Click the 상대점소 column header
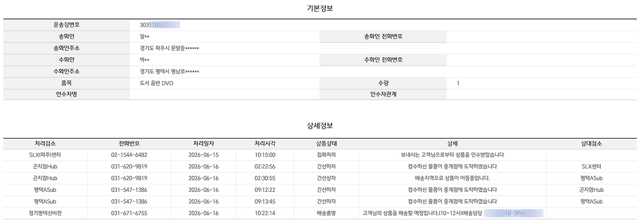Viewport: 644px width, 222px height. [591, 144]
